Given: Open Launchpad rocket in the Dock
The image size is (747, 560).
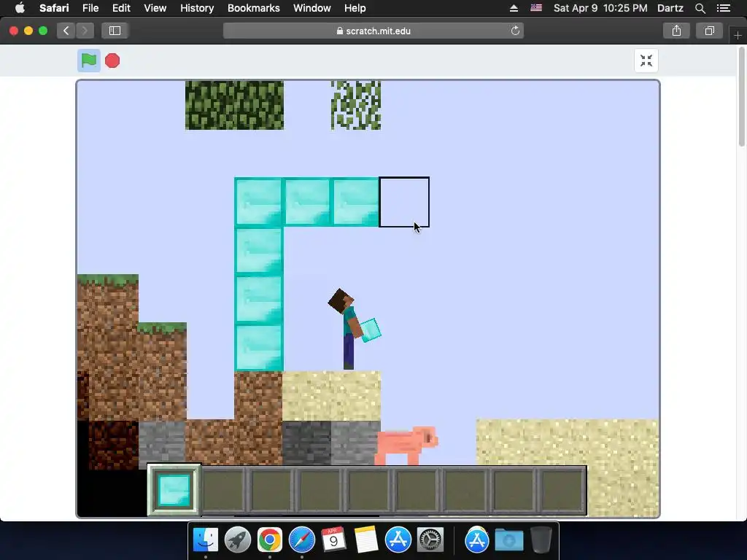Looking at the screenshot, I should pyautogui.click(x=237, y=540).
